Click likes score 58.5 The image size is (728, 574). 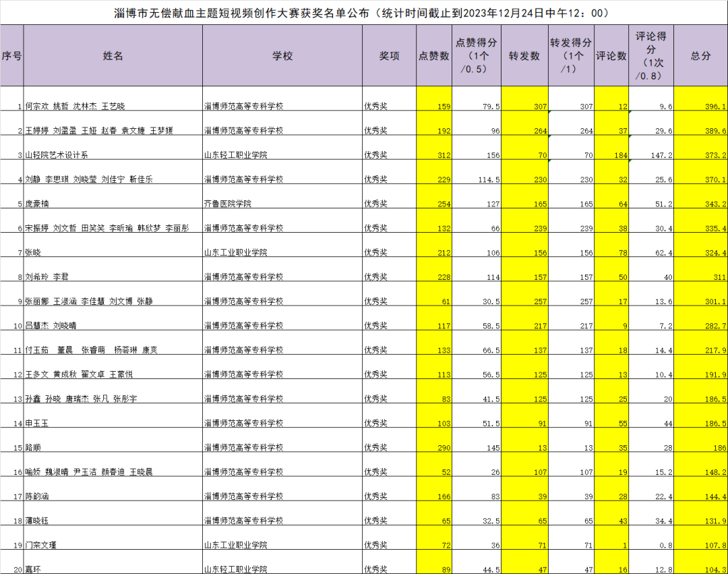[x=477, y=318]
